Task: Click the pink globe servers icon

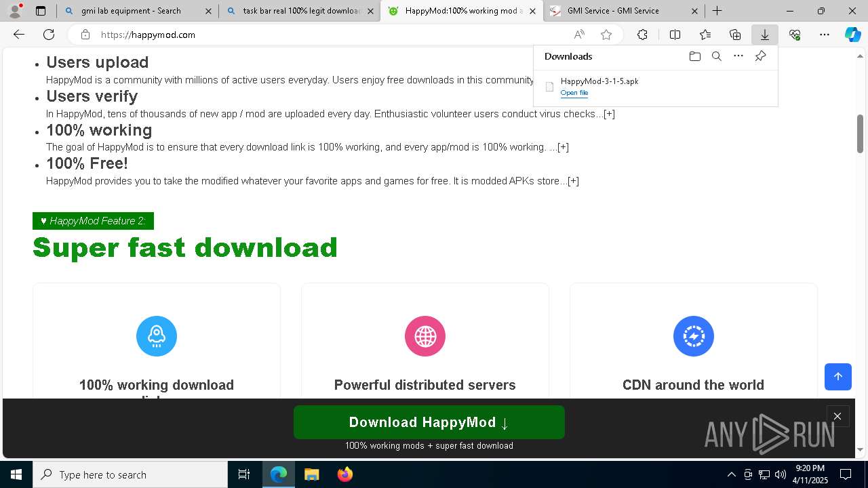Action: point(425,336)
